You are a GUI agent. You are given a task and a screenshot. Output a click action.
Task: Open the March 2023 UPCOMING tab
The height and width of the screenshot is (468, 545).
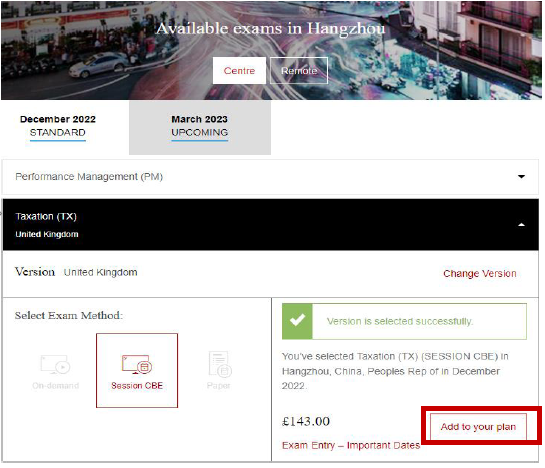pos(200,127)
